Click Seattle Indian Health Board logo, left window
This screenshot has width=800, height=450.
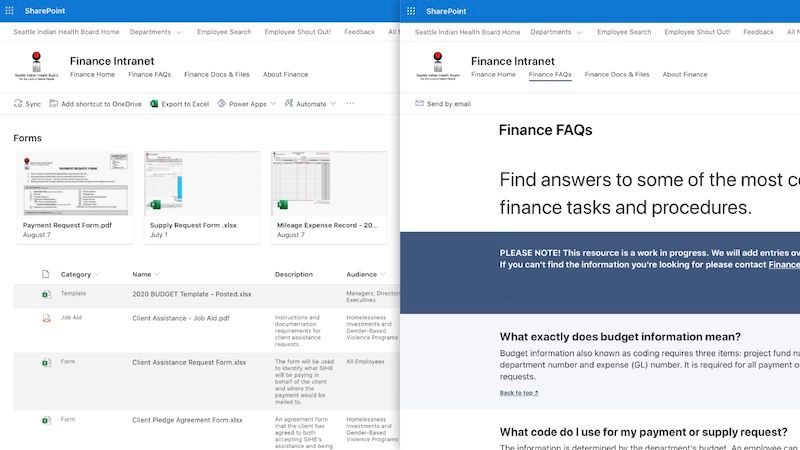[x=36, y=66]
